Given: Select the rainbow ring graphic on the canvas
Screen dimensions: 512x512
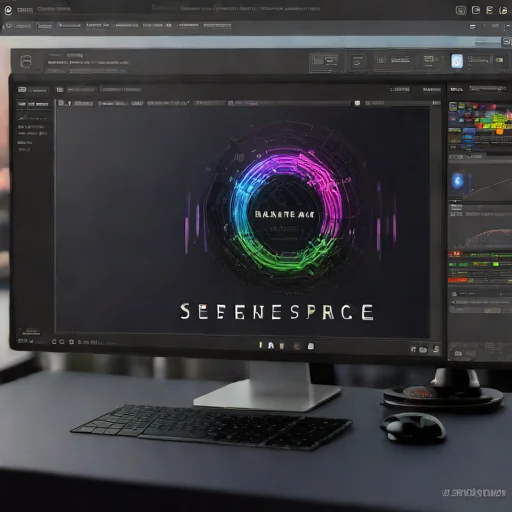Looking at the screenshot, I should (x=287, y=213).
